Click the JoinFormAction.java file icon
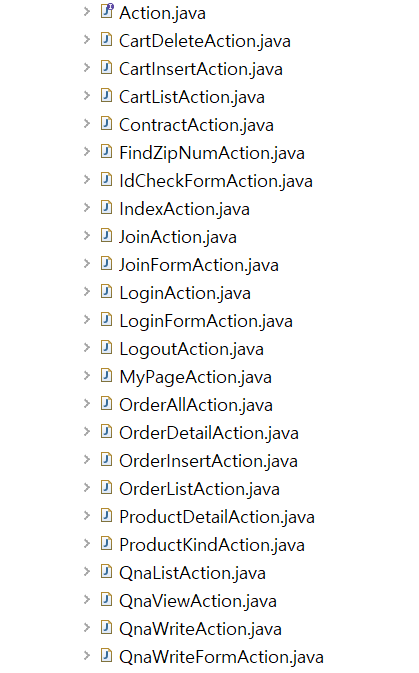 pyautogui.click(x=106, y=264)
